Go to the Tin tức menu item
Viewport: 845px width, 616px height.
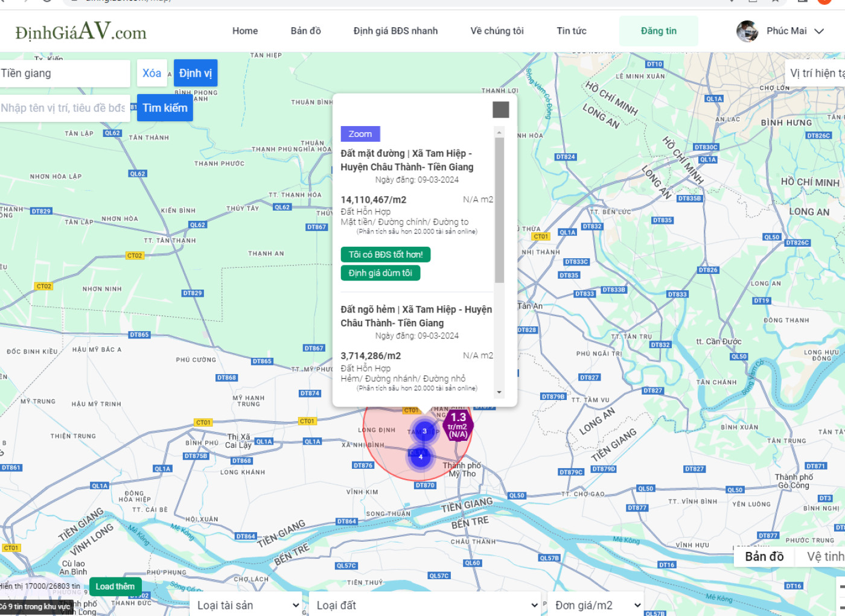(x=571, y=31)
